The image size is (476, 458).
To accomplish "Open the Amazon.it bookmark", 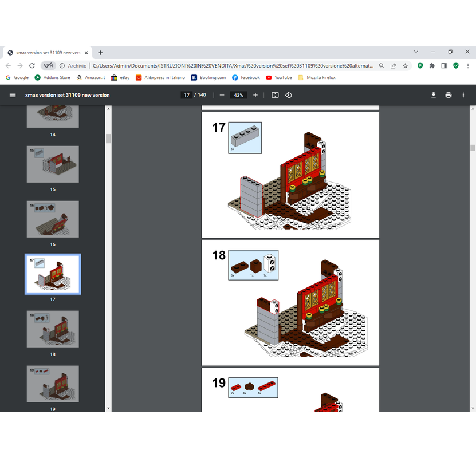I will point(91,78).
